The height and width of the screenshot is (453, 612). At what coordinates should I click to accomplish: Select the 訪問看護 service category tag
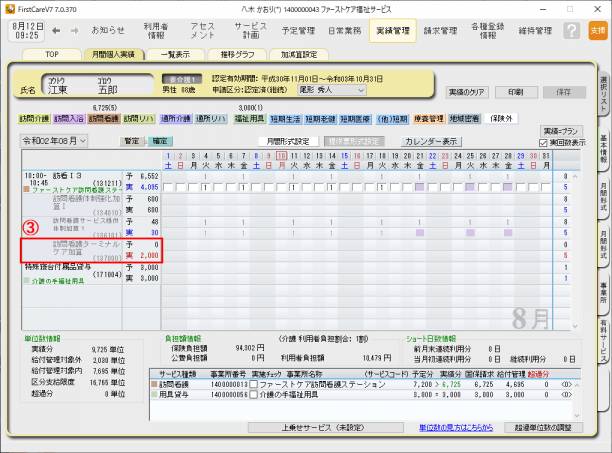coord(104,117)
